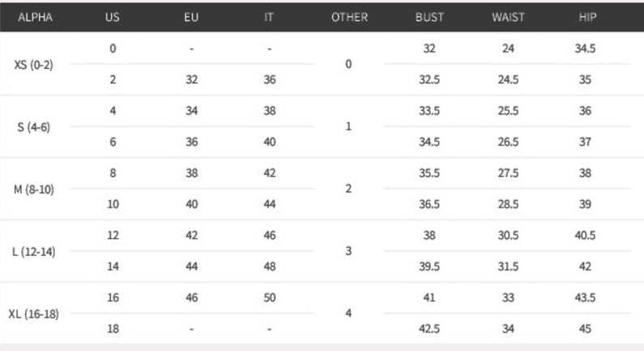
Task: Click the S (4-6) size label
Action: click(x=33, y=126)
